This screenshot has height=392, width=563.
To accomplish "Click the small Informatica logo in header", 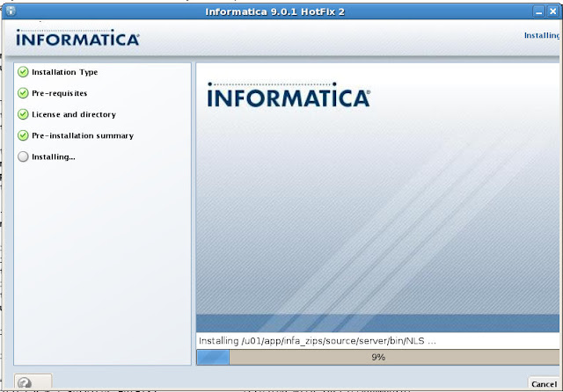I will pyautogui.click(x=77, y=39).
